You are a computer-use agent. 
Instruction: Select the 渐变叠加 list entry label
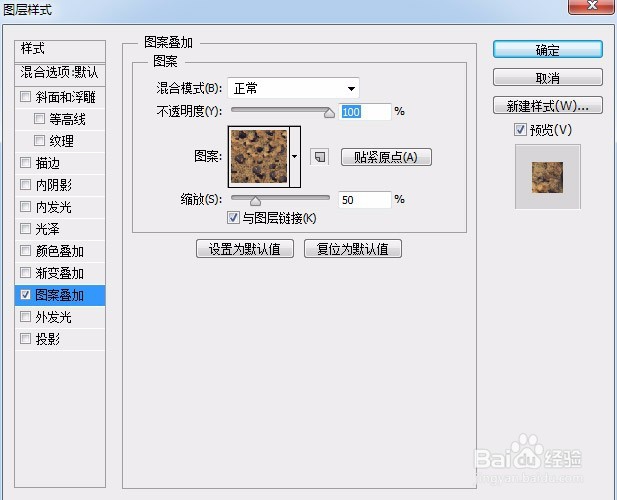(60, 273)
